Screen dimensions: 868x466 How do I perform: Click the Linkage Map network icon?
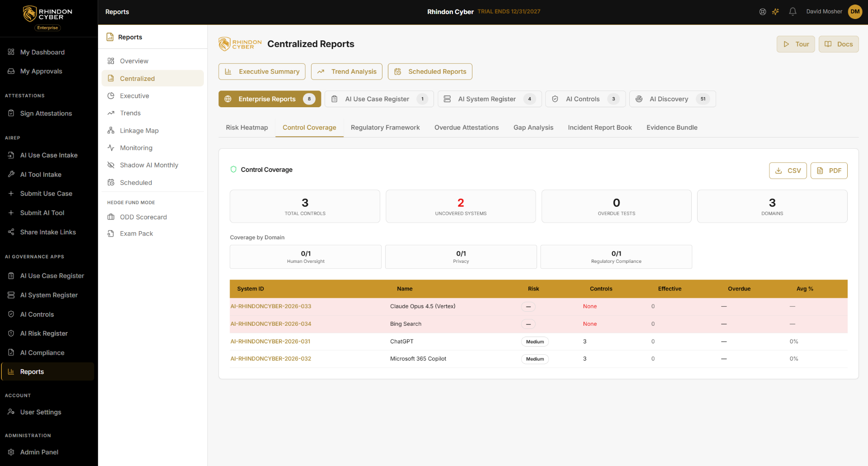pos(111,130)
